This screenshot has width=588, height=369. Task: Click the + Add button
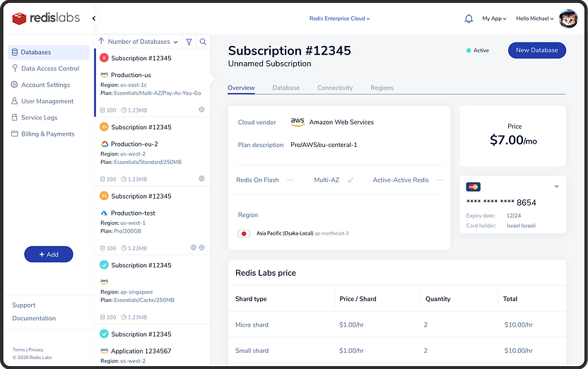pos(49,254)
